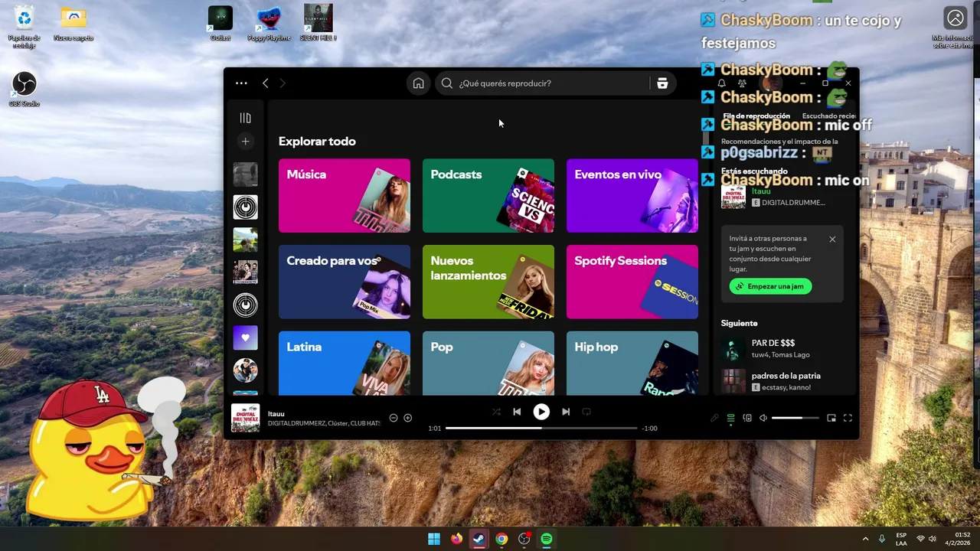Screen dimensions: 980x551
Task: Open the Eventos en vivo card
Action: 632,195
